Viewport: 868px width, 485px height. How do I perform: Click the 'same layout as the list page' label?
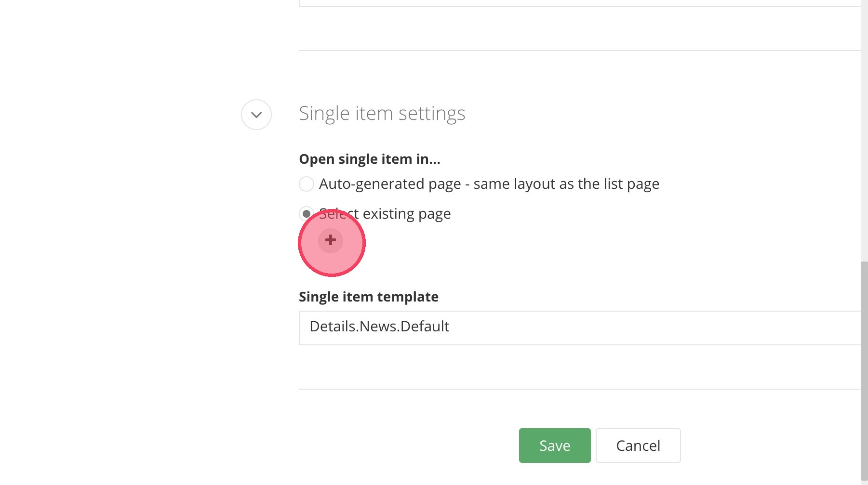point(566,184)
